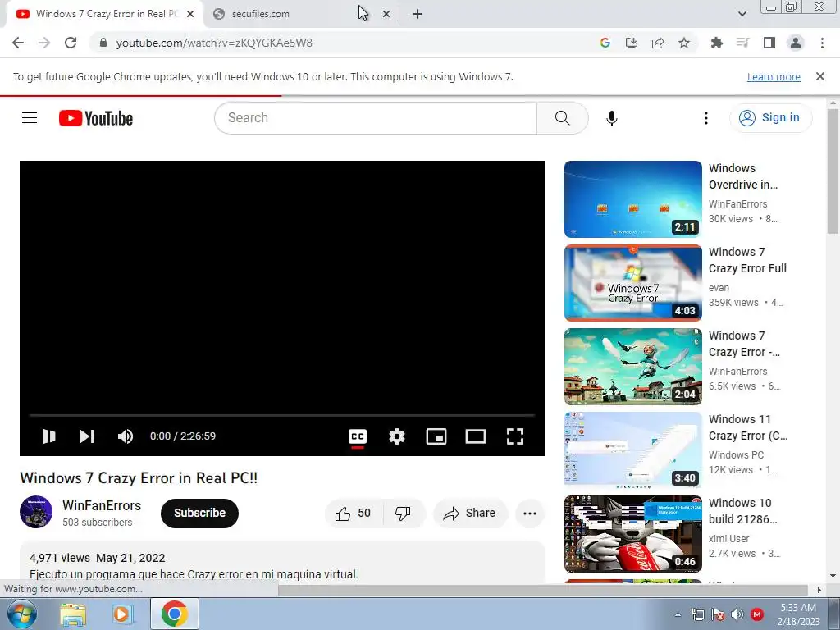Open the taskbar clock and date
The height and width of the screenshot is (630, 840).
click(798, 614)
